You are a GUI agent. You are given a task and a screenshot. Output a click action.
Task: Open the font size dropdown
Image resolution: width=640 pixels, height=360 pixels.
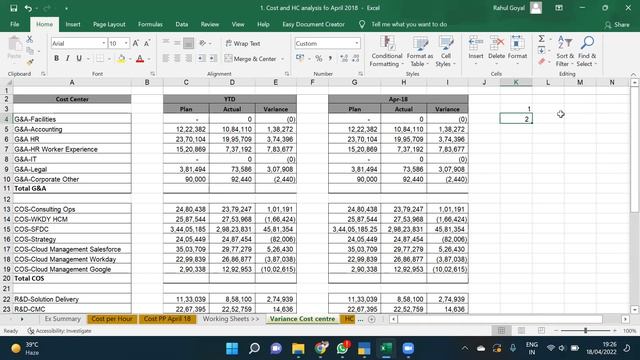tap(126, 43)
